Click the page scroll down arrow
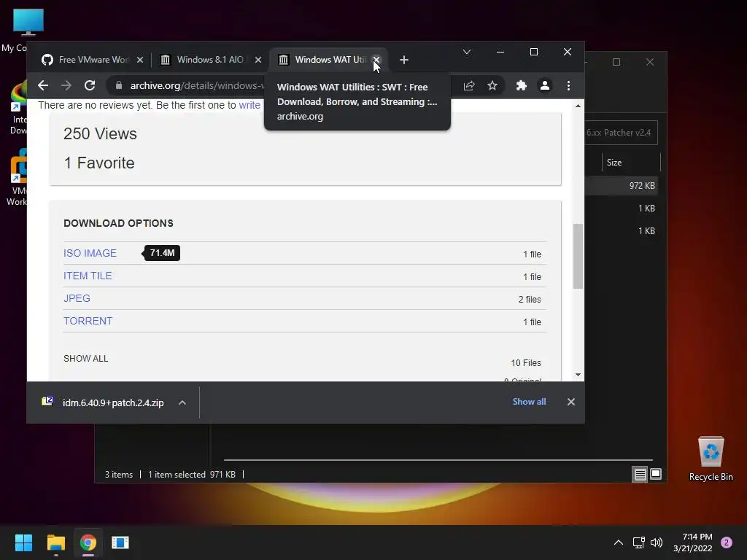 578,375
